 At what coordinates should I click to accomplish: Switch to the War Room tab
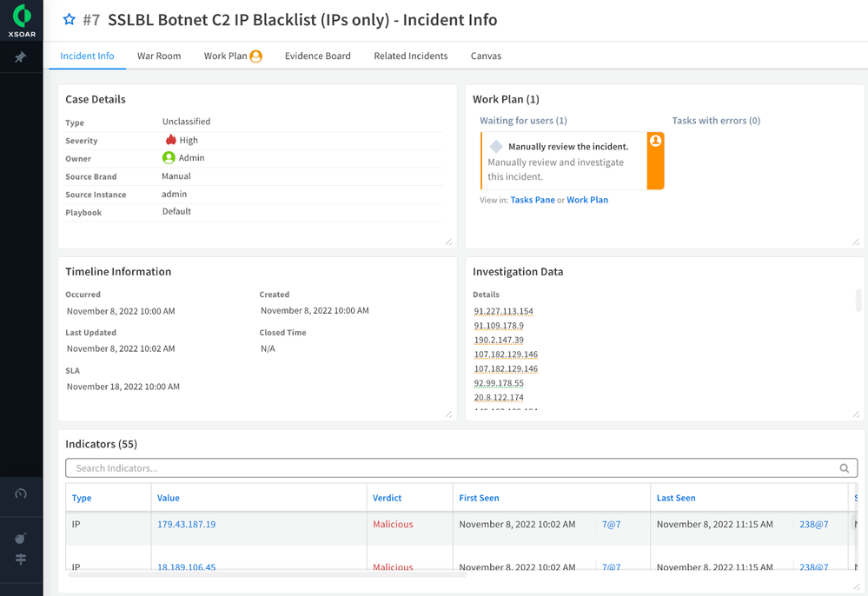(x=159, y=56)
